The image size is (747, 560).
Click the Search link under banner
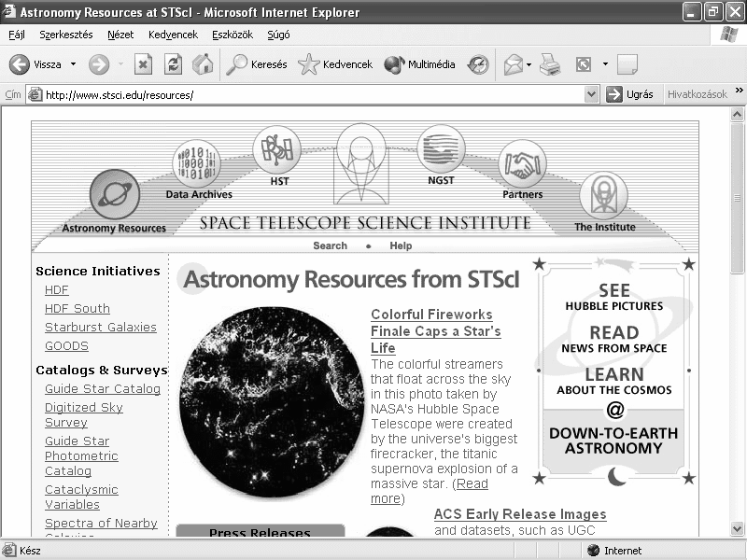331,245
